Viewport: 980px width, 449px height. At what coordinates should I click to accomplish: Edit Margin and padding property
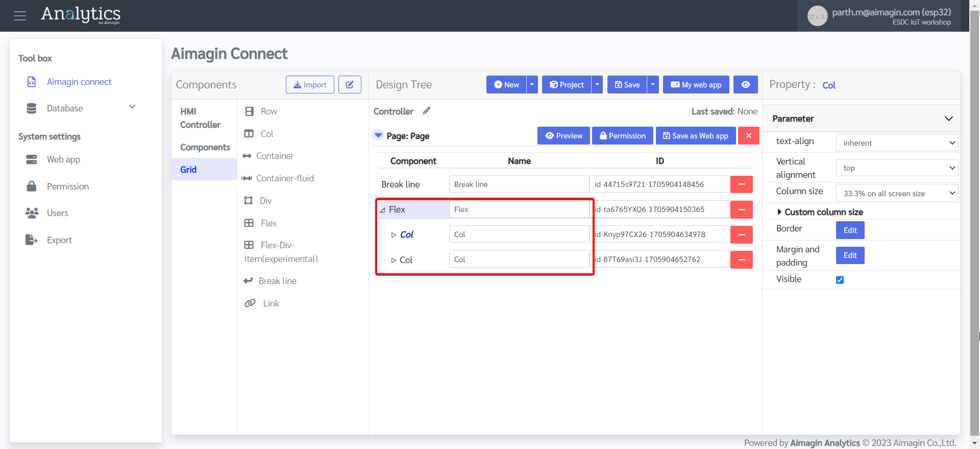coord(850,255)
